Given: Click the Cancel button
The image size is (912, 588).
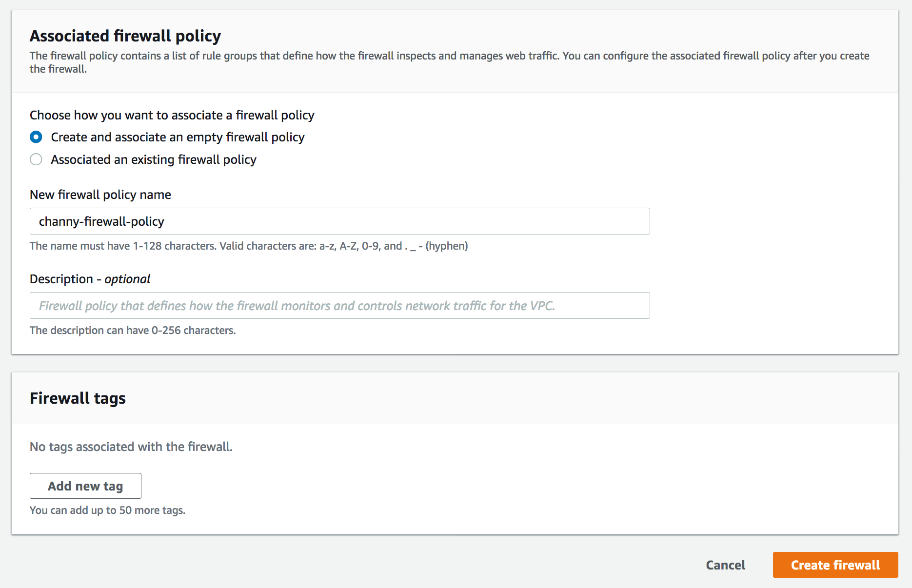Looking at the screenshot, I should [x=725, y=565].
